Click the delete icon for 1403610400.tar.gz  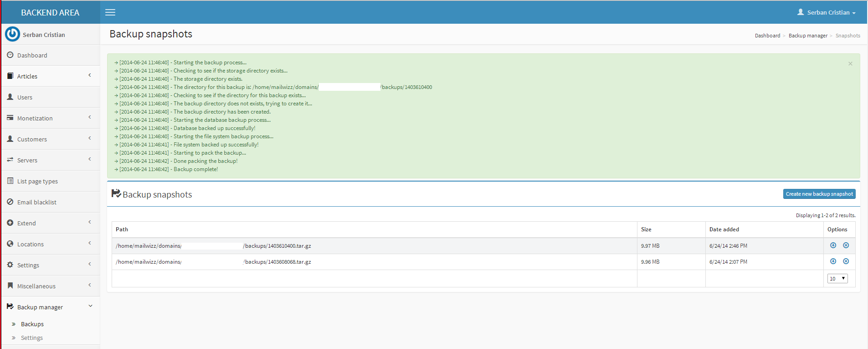846,245
